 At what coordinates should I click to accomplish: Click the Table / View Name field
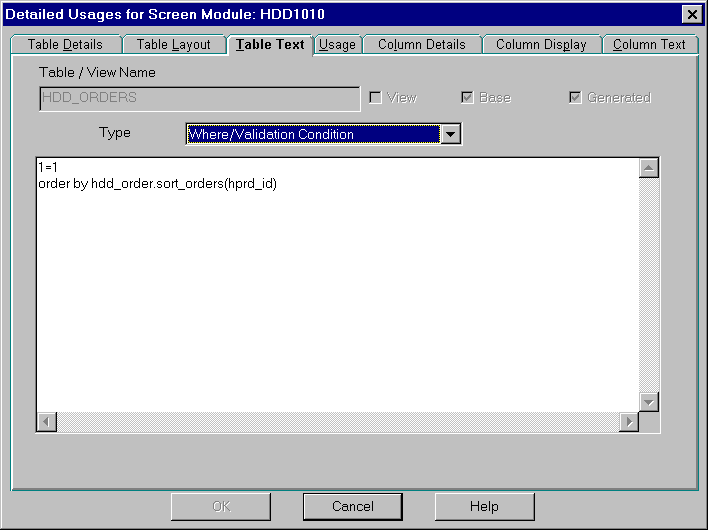pos(199,98)
